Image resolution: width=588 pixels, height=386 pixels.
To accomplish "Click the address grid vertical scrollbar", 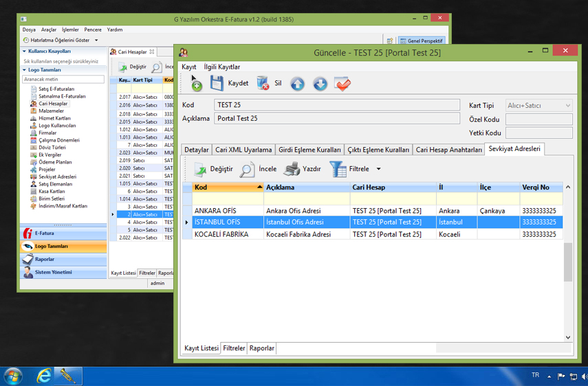I will pyautogui.click(x=568, y=261).
